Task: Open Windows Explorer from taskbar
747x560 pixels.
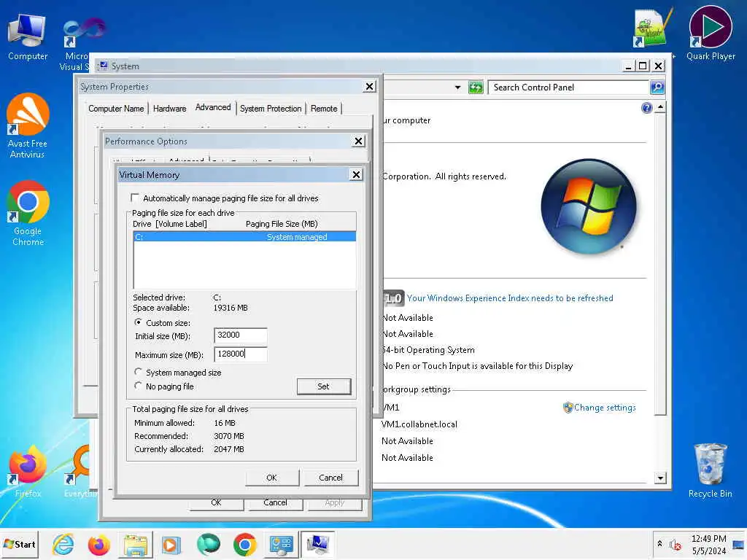Action: pos(136,544)
